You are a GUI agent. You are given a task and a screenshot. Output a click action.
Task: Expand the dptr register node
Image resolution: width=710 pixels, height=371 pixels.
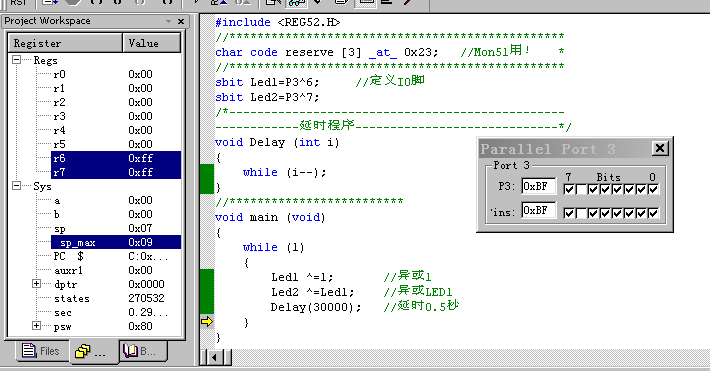click(37, 284)
